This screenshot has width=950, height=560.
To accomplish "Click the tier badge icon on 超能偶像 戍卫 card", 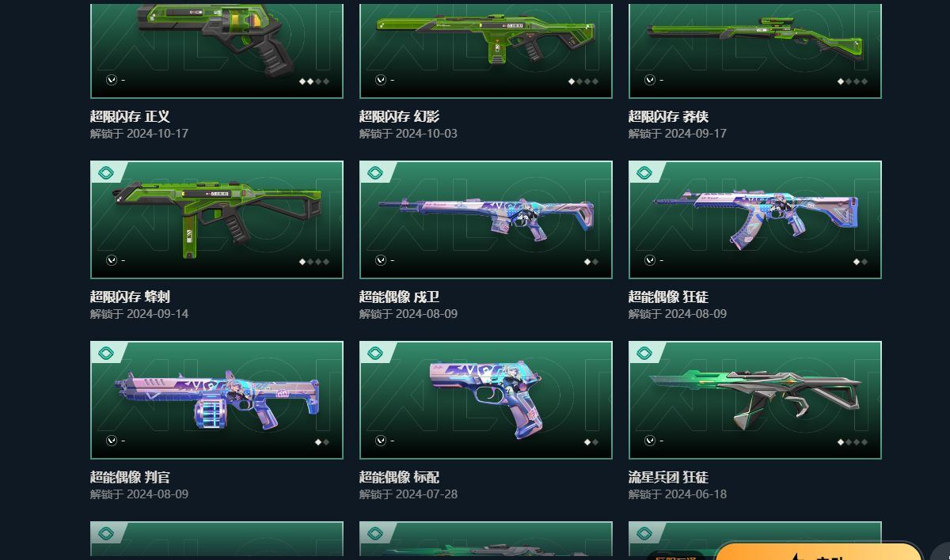I will click(375, 172).
